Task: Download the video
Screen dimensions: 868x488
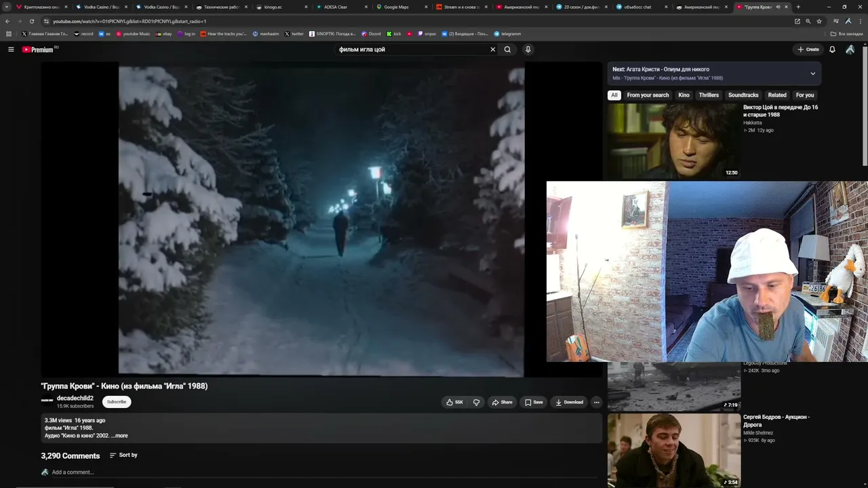Action: tap(569, 402)
